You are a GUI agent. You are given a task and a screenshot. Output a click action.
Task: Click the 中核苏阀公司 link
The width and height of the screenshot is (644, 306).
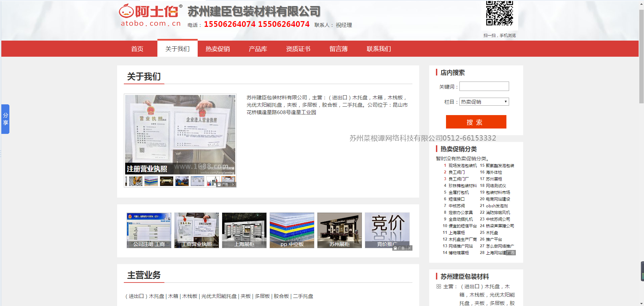[x=498, y=219]
